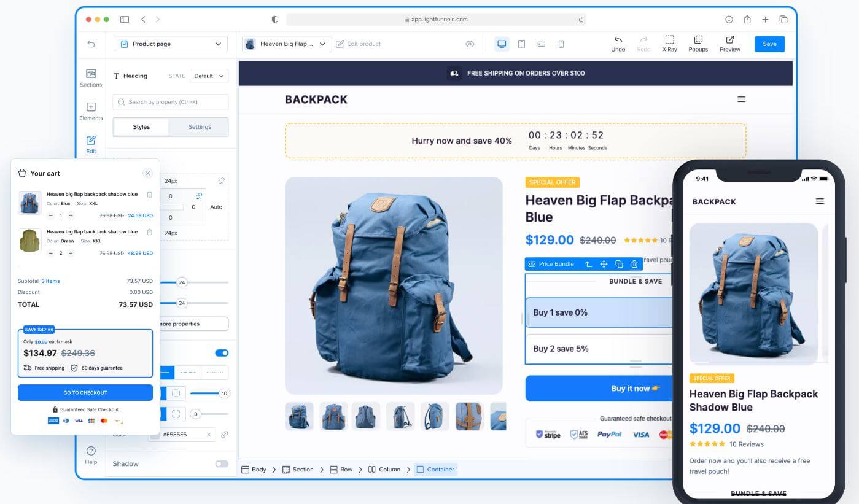Choose the dotted border style option
The image size is (859, 504).
(214, 373)
